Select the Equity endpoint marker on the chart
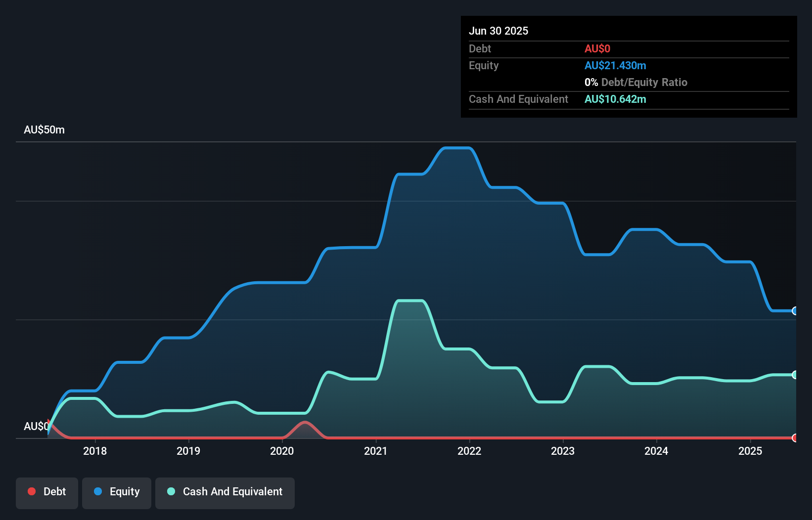812x520 pixels. (795, 311)
